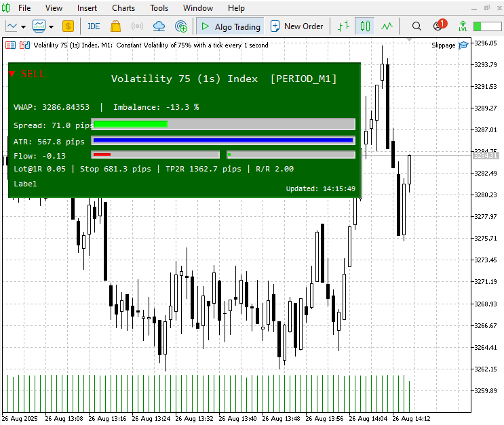The width and height of the screenshot is (504, 425).
Task: Click the green Spread progress bar
Action: (130, 124)
